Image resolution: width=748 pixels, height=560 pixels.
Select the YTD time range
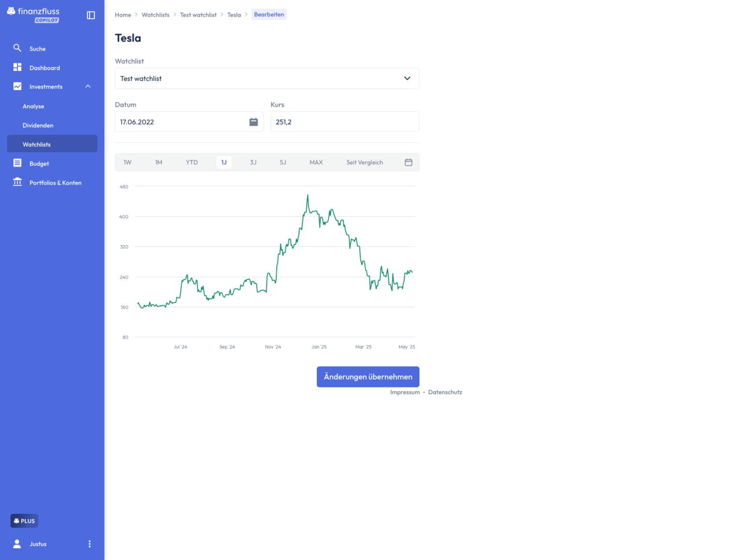(192, 162)
